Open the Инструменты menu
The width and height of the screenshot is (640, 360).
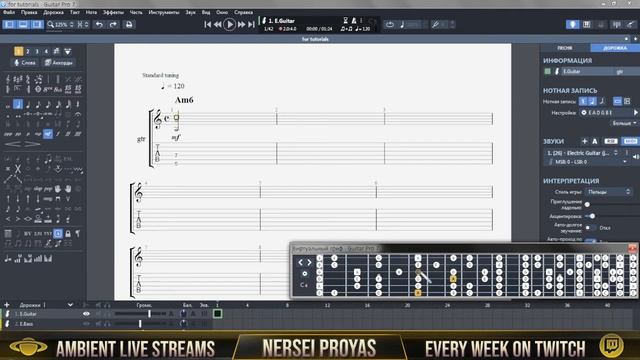(x=164, y=12)
